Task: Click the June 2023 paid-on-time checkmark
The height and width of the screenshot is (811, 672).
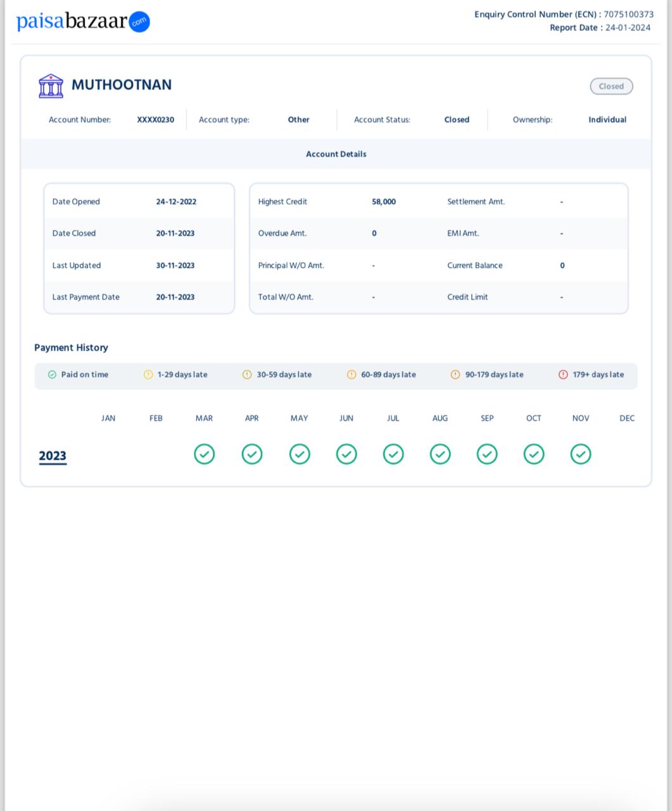Action: pyautogui.click(x=346, y=454)
